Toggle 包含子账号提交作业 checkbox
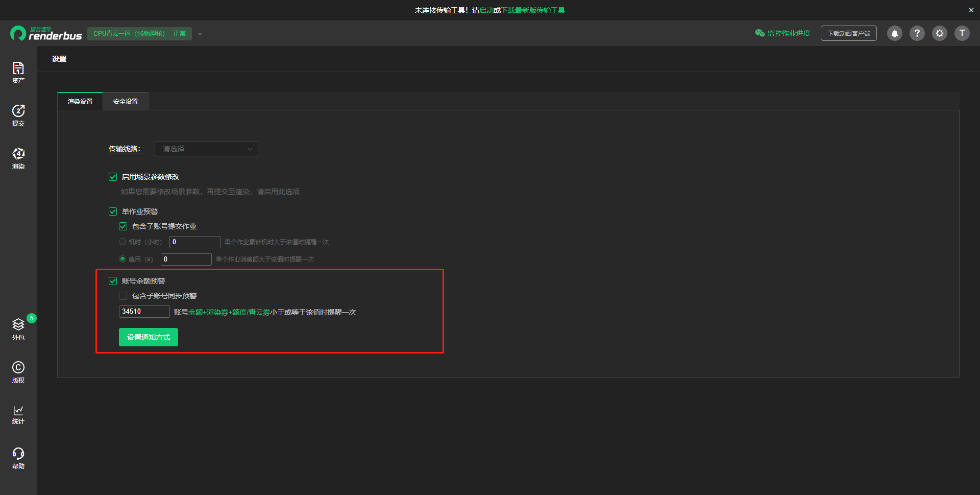The height and width of the screenshot is (495, 980). tap(123, 226)
